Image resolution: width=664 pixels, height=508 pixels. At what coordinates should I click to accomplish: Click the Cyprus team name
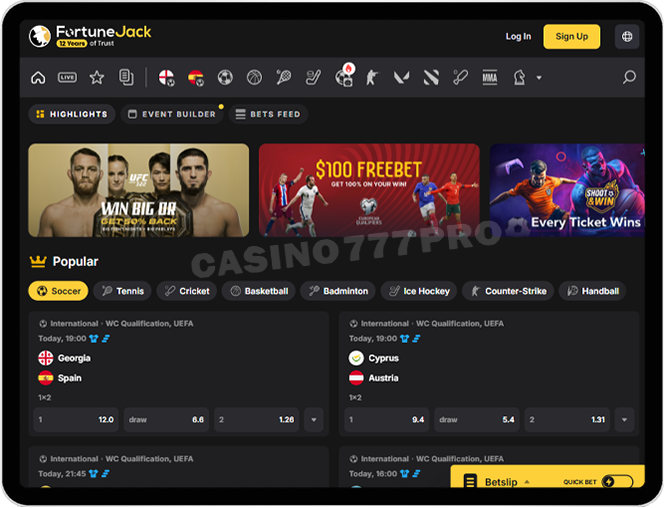tap(384, 358)
